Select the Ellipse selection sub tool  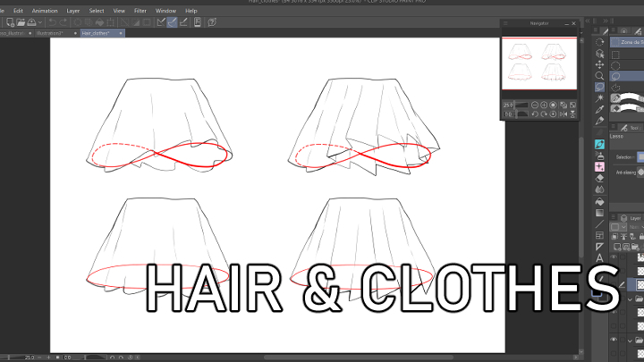(x=615, y=65)
